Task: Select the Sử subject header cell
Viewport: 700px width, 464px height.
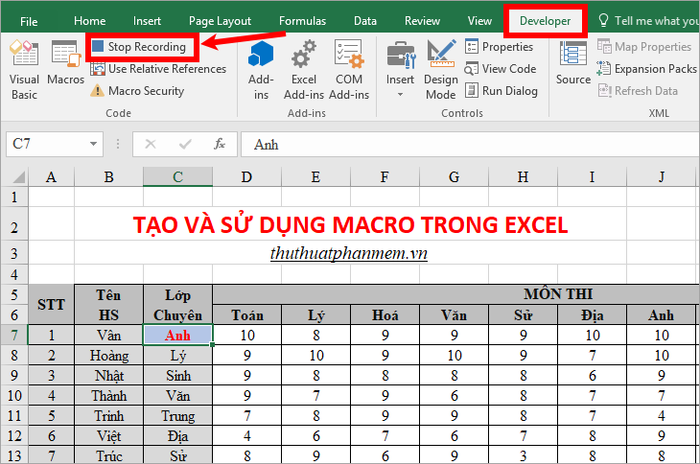Action: pos(523,315)
